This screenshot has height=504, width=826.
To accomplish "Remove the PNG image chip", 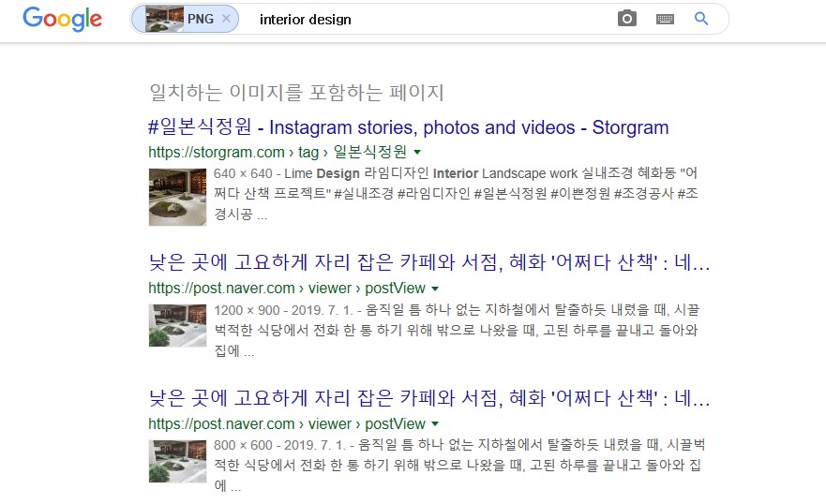I will click(226, 19).
